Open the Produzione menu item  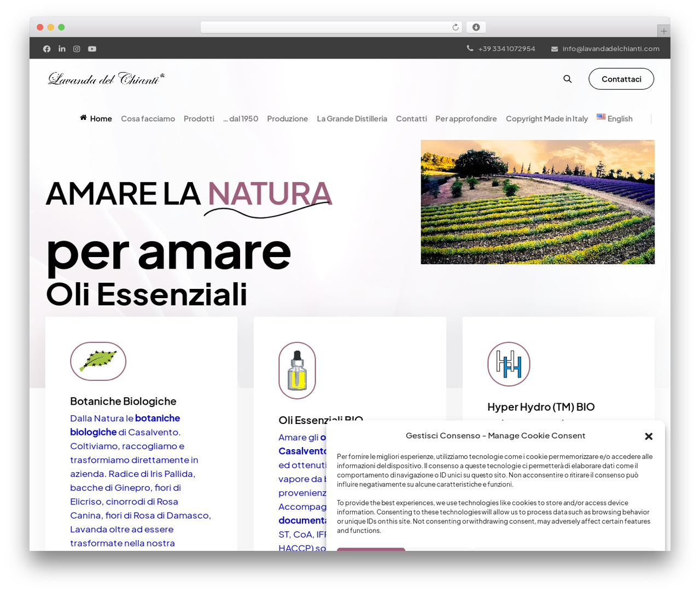pyautogui.click(x=288, y=119)
